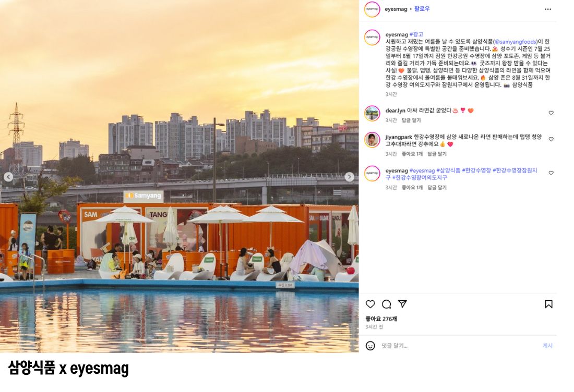Open the #한강수영장 hashtag
The height and width of the screenshot is (392, 574).
pos(476,170)
